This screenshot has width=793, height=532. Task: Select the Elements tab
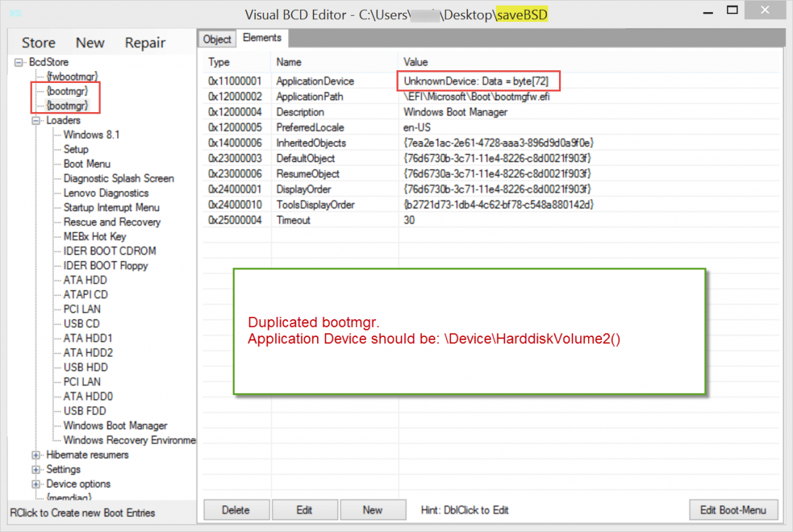pos(262,38)
